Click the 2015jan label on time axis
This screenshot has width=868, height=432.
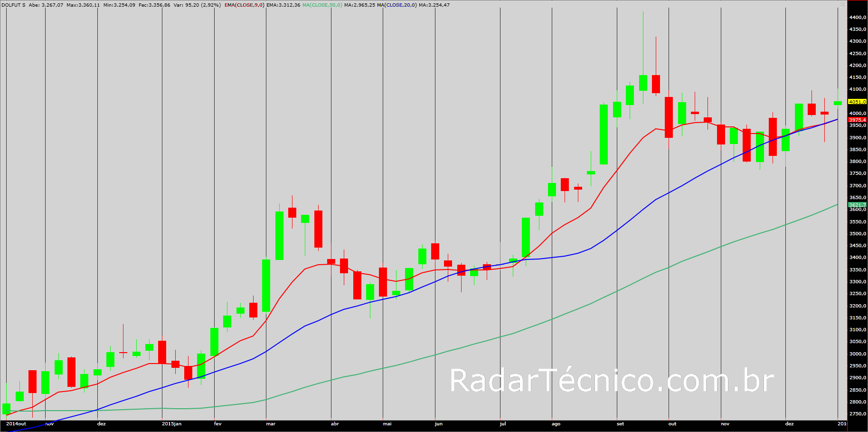pos(171,423)
